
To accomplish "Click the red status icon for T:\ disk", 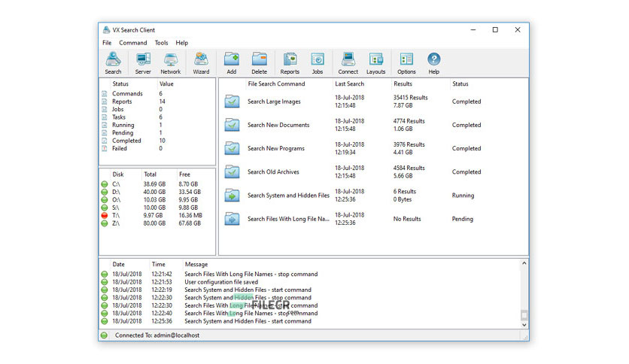I will [105, 216].
